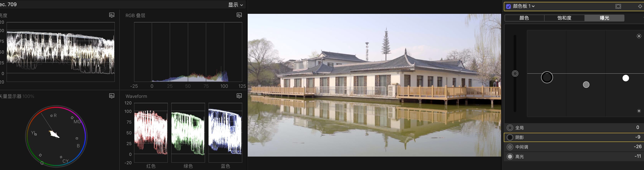Screen dimensions: 644x170
Task: Click the global exposure slider puck
Action: click(515, 73)
